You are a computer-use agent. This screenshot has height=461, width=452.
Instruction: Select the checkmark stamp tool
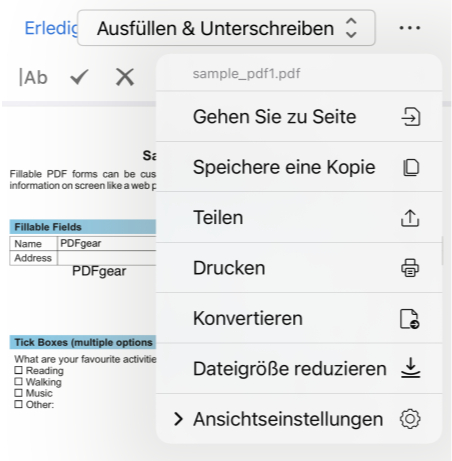(79, 77)
